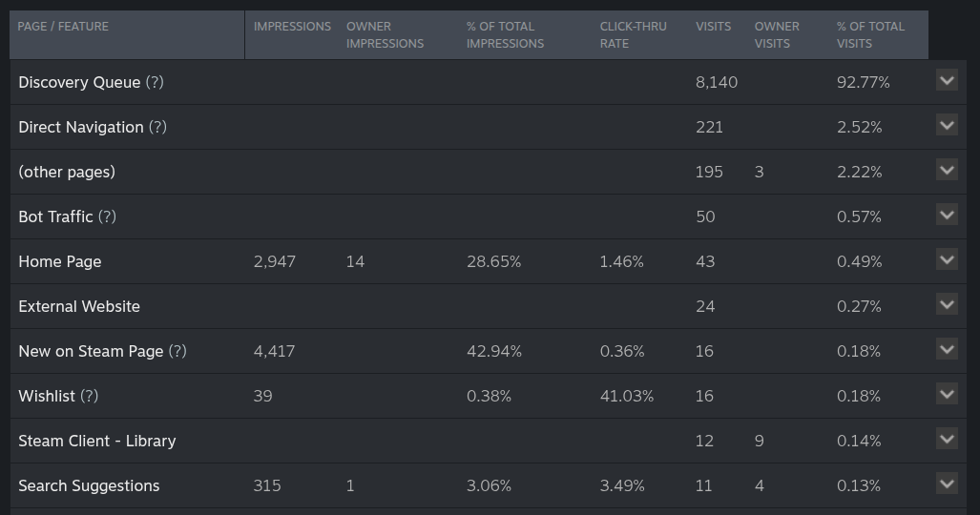Expand the Wishlist row chevron
The height and width of the screenshot is (515, 980).
click(x=946, y=394)
